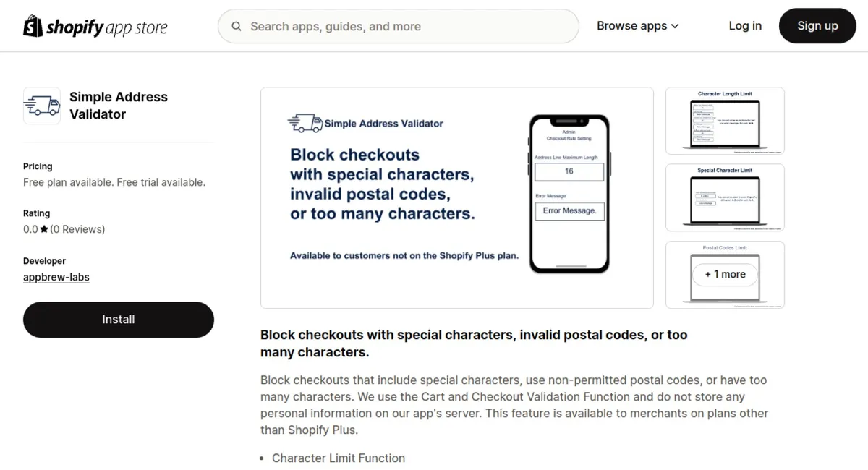Viewport: 868px width, 470px height.
Task: Click the truck logo in main preview image
Action: pyautogui.click(x=305, y=123)
